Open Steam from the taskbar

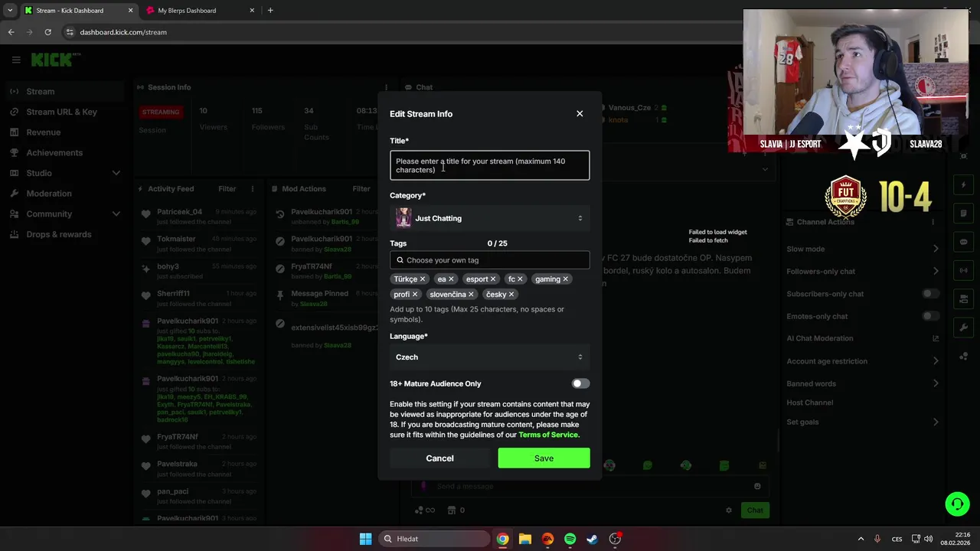coord(592,539)
